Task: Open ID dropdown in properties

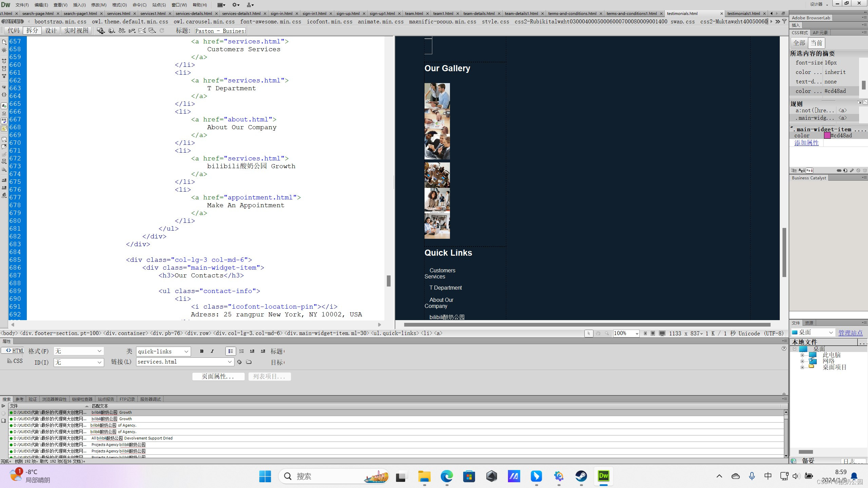Action: tap(79, 362)
